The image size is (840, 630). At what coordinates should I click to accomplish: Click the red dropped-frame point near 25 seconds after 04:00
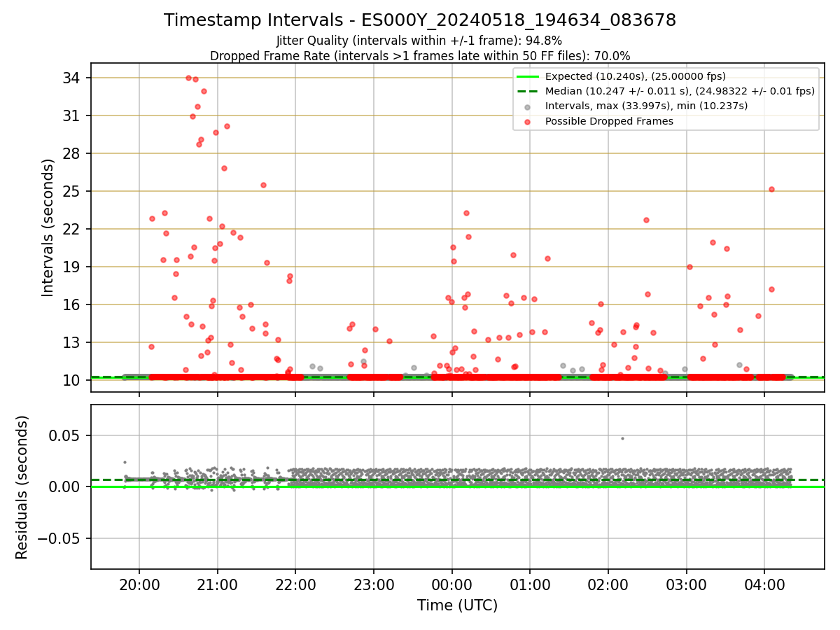(x=771, y=189)
